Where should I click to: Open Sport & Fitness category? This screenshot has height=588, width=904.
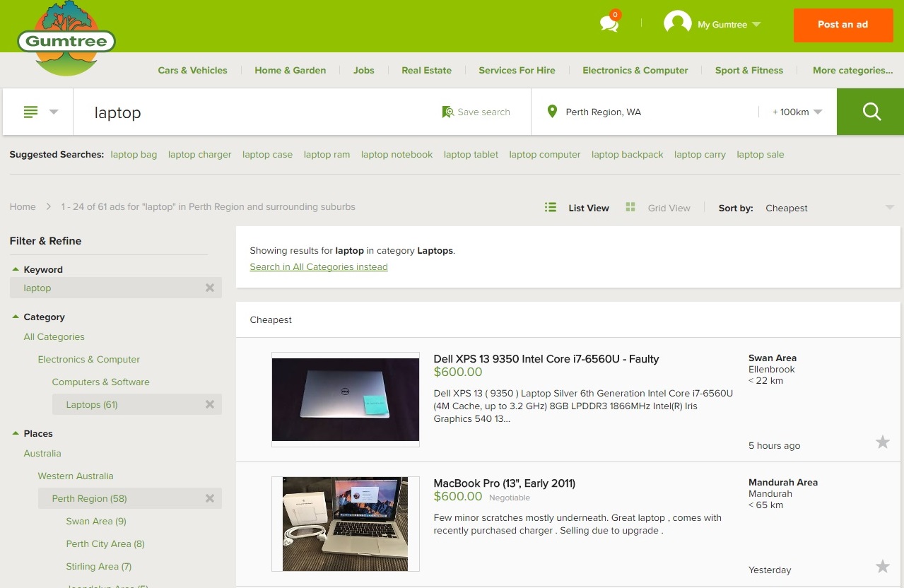point(749,70)
